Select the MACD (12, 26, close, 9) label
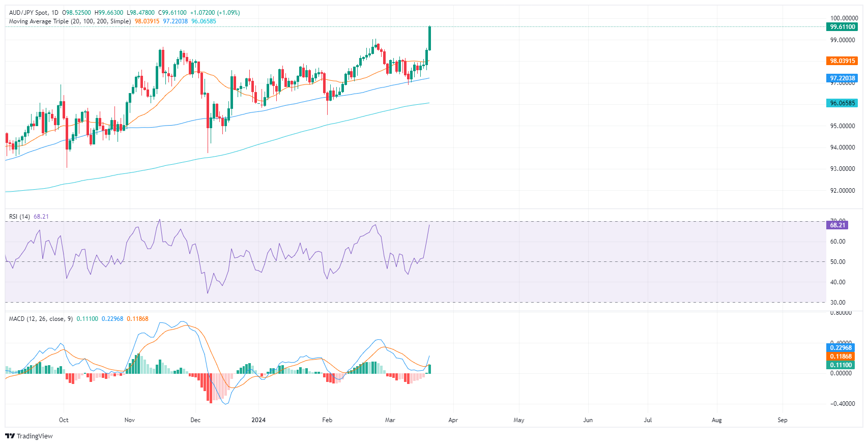This screenshot has height=445, width=868. pos(41,319)
